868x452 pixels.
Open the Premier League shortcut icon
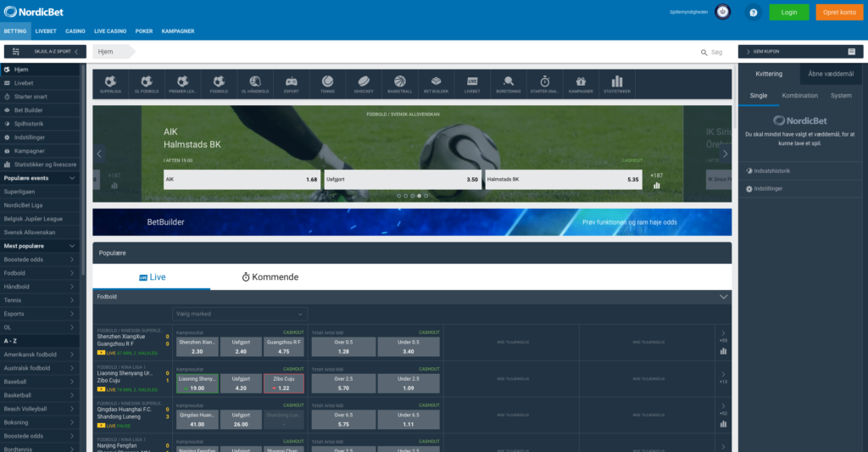183,84
